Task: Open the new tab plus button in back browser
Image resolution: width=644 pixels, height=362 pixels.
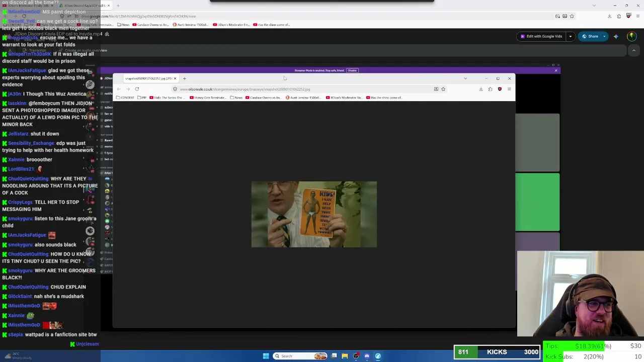Action: [x=118, y=6]
